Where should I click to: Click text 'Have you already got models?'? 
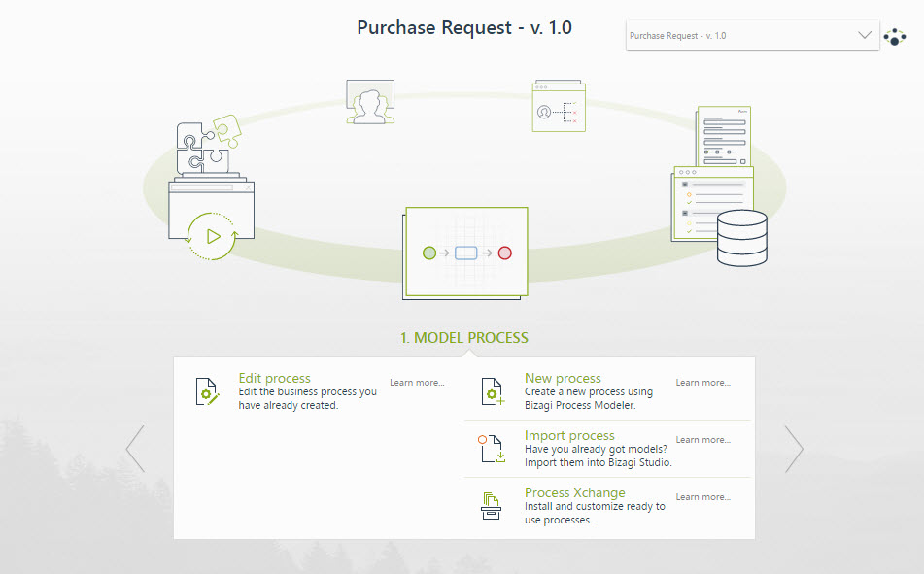pyautogui.click(x=596, y=449)
